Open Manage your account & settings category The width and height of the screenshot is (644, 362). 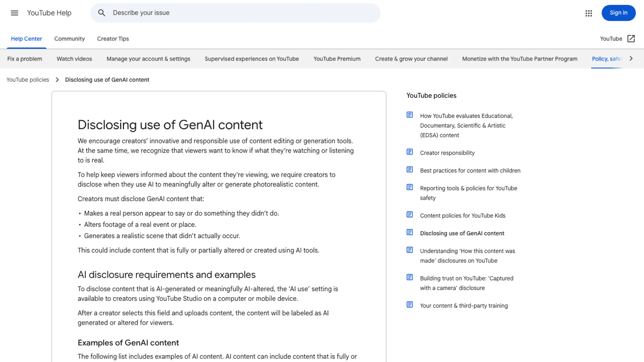148,59
